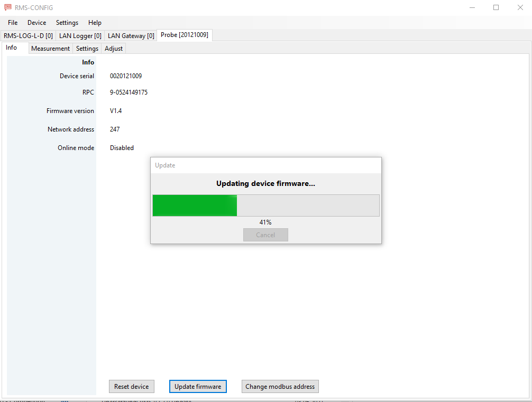Click the Updating device firmware message
This screenshot has height=402, width=532.
click(265, 183)
